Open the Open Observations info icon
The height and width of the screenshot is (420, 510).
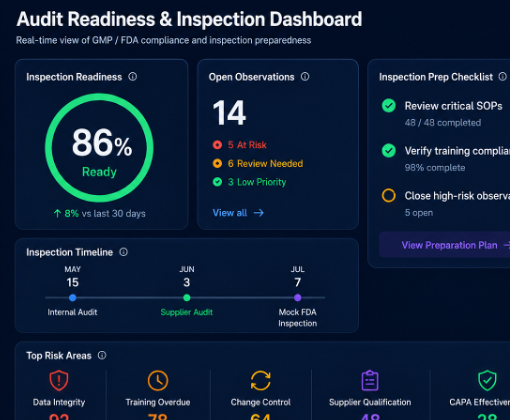pos(305,77)
